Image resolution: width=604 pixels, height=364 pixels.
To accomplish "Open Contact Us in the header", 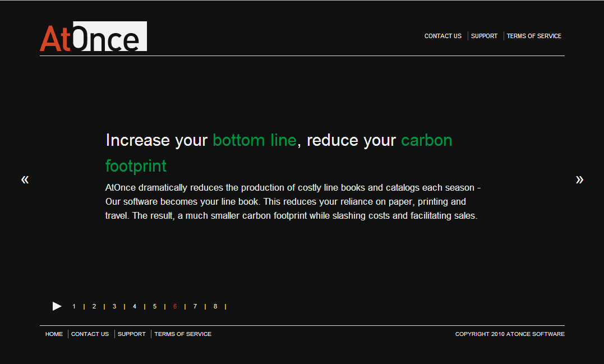I will tap(442, 36).
